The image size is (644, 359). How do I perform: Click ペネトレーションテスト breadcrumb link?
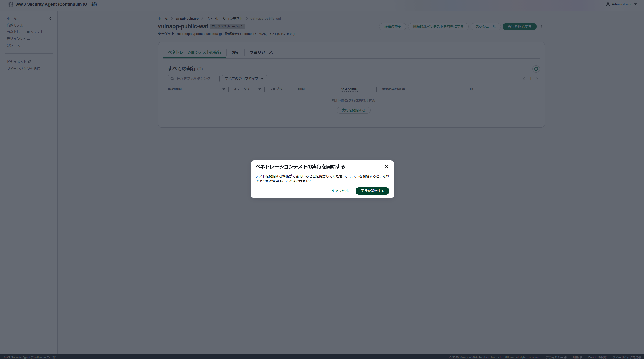(x=225, y=19)
